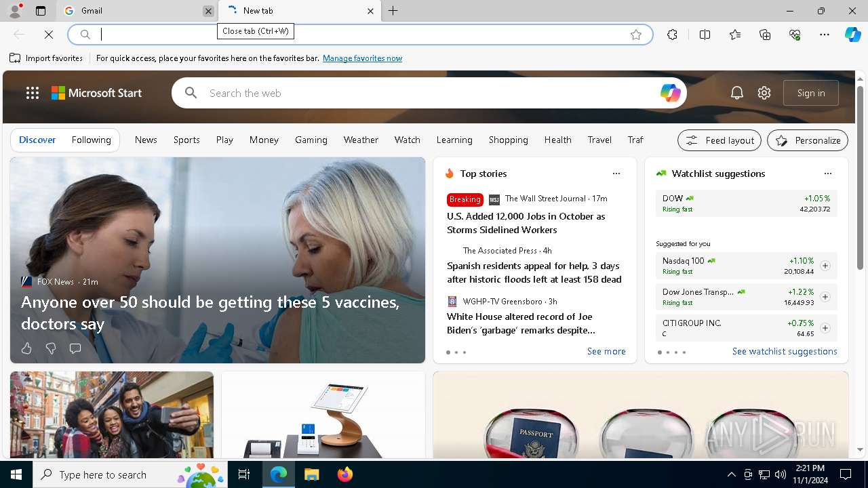Open the Travel category

599,140
